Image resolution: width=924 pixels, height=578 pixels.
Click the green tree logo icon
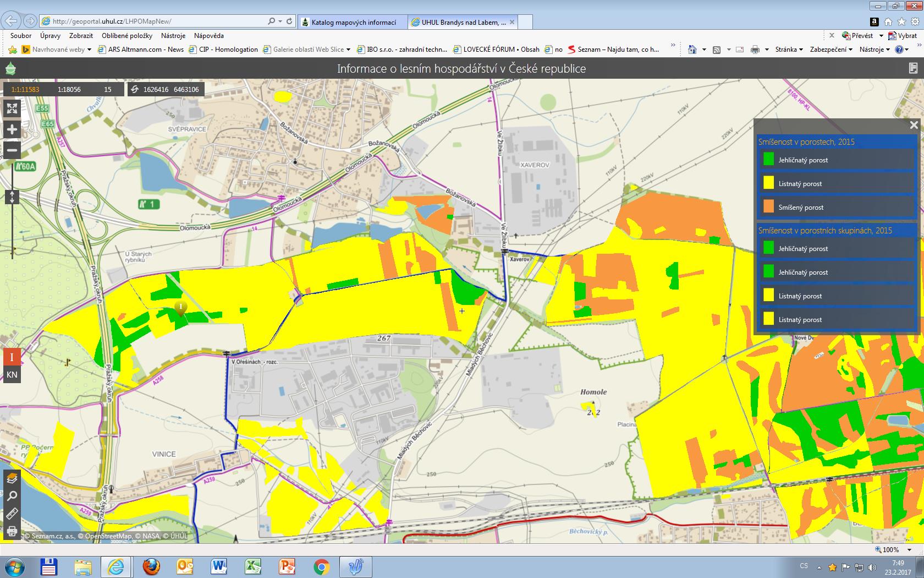coord(10,69)
